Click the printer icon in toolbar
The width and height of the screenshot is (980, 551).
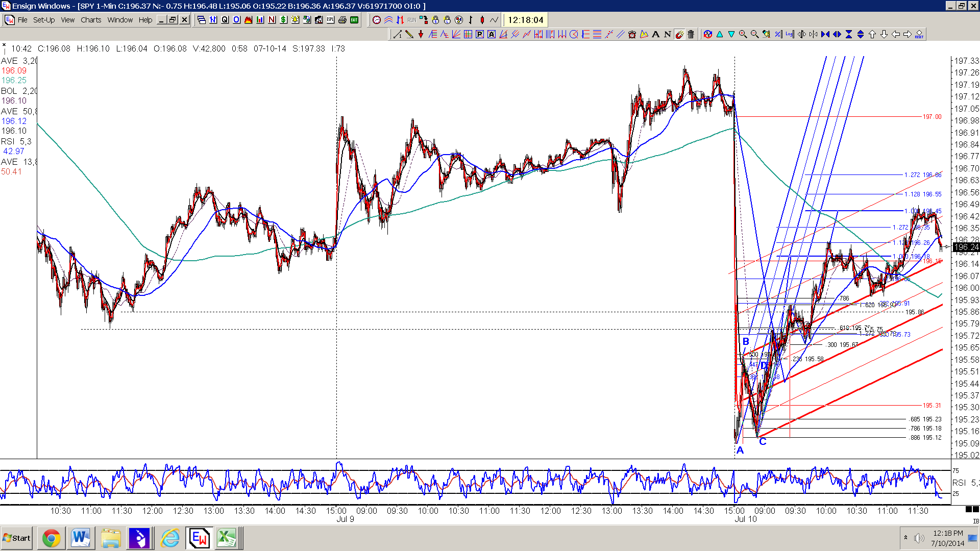[x=342, y=20]
